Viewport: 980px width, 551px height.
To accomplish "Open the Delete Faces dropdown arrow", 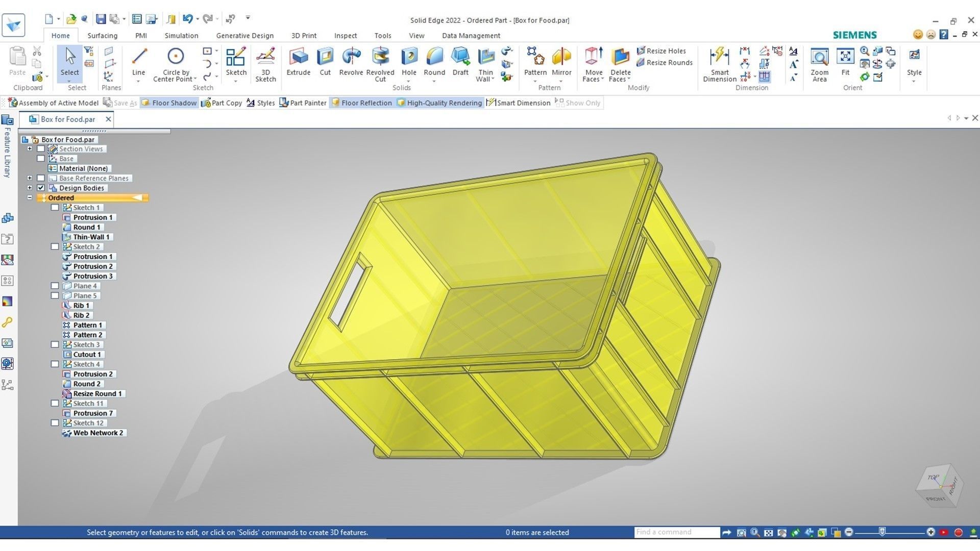I will point(629,80).
